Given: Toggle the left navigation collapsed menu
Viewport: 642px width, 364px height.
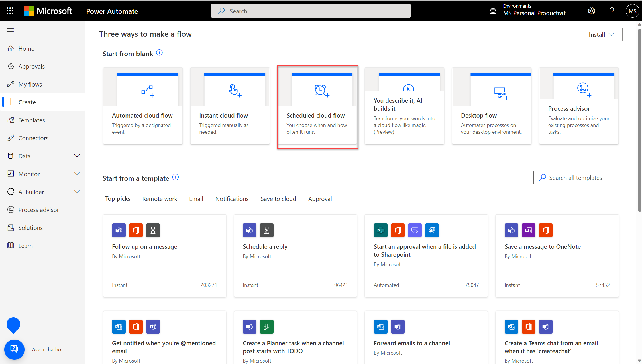Looking at the screenshot, I should point(10,30).
